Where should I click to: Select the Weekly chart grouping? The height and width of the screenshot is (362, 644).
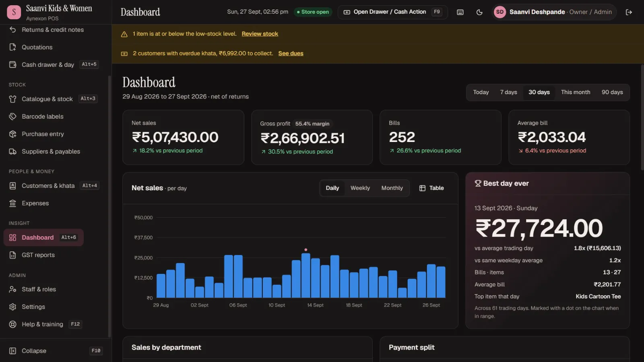pyautogui.click(x=360, y=188)
